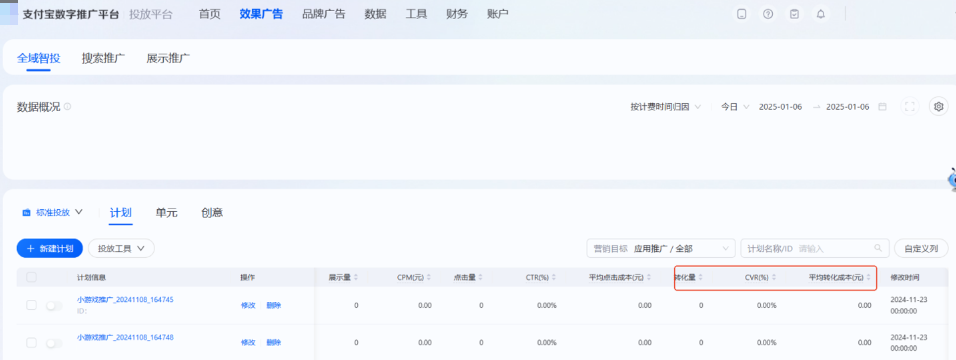This screenshot has width=956, height=360.
Task: Focus the 计划名称/ID search input
Action: [x=815, y=248]
